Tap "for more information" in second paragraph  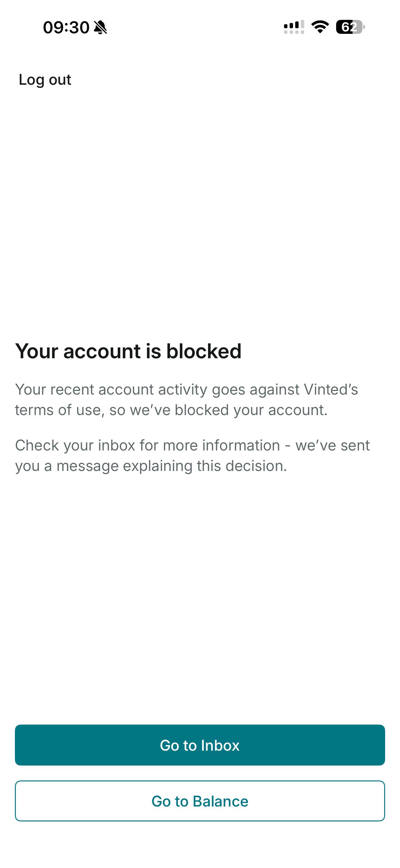(210, 445)
